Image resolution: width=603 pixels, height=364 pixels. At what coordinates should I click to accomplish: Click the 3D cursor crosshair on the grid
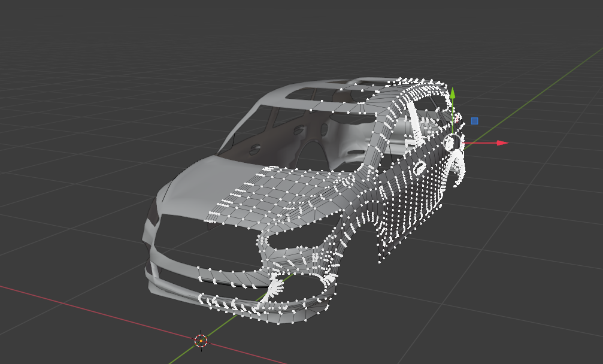click(201, 341)
